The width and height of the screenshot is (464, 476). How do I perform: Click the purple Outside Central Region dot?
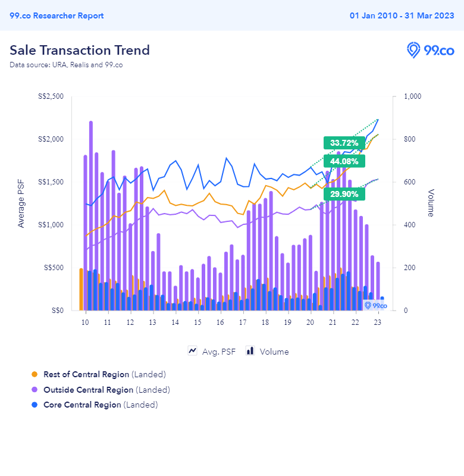(x=35, y=390)
